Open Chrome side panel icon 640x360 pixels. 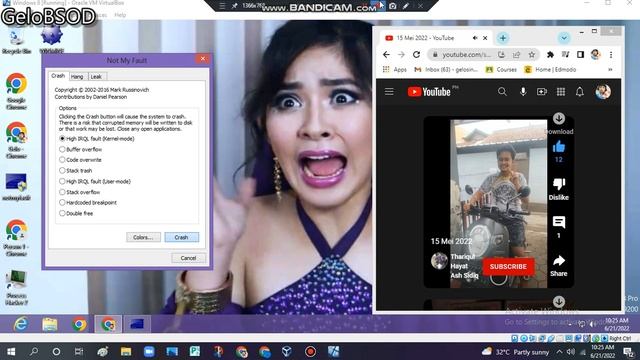click(580, 54)
